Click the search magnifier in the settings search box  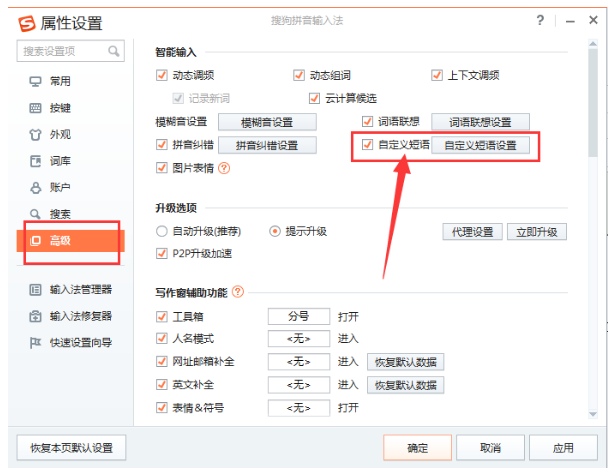coord(114,51)
